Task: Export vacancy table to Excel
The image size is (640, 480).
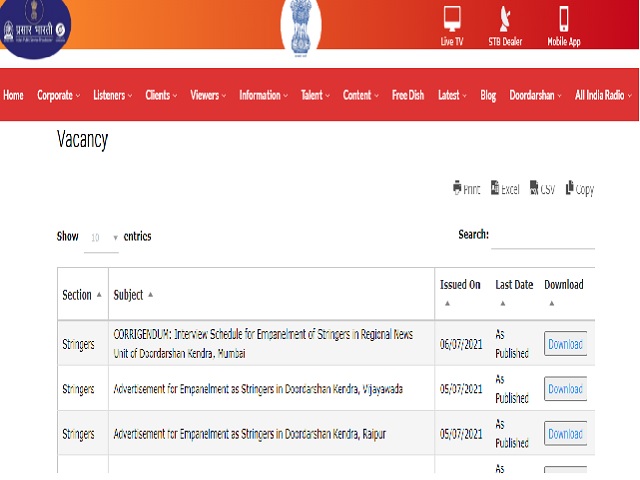Action: point(505,188)
